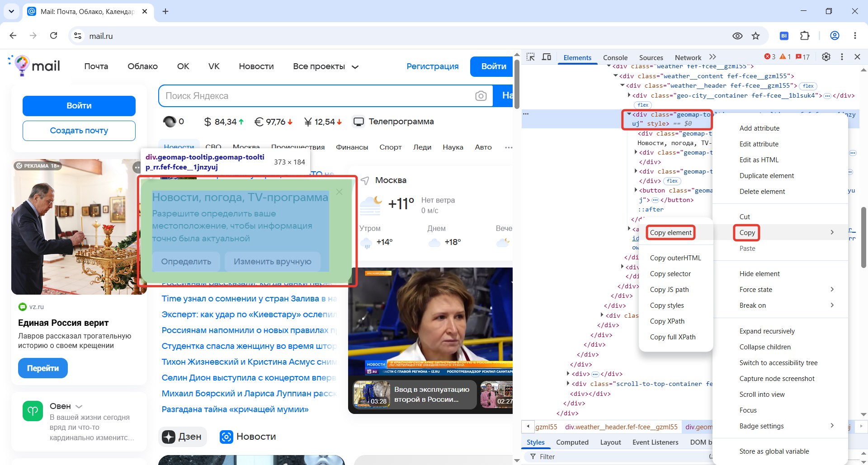
Task: Click the eye icon in address bar
Action: (x=737, y=36)
